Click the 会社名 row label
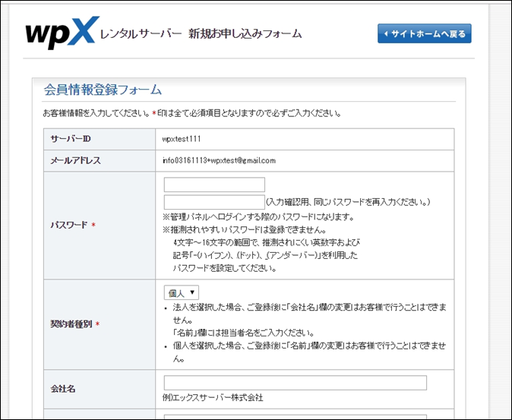 click(x=63, y=389)
